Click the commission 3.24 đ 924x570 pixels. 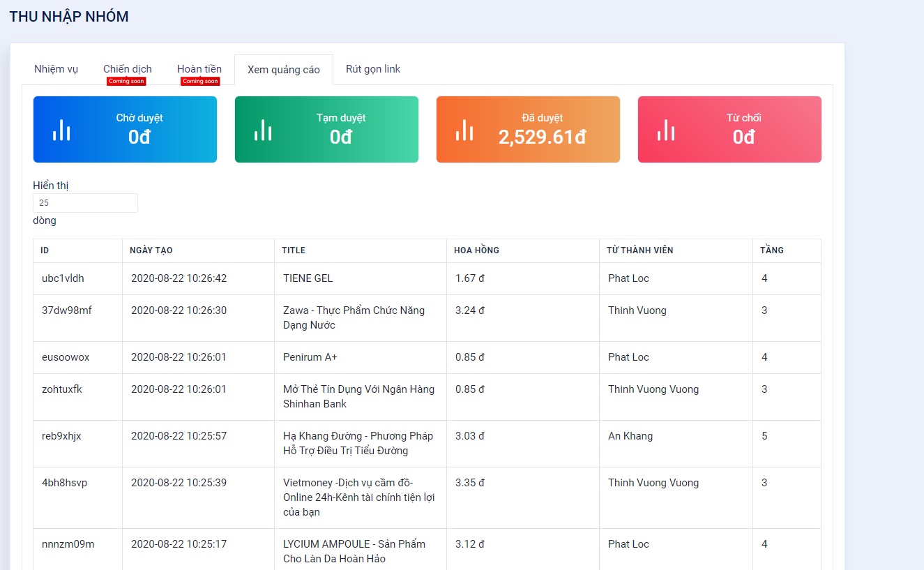pyautogui.click(x=470, y=310)
